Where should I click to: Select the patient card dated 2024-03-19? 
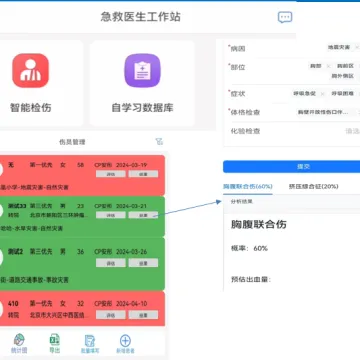[82, 175]
